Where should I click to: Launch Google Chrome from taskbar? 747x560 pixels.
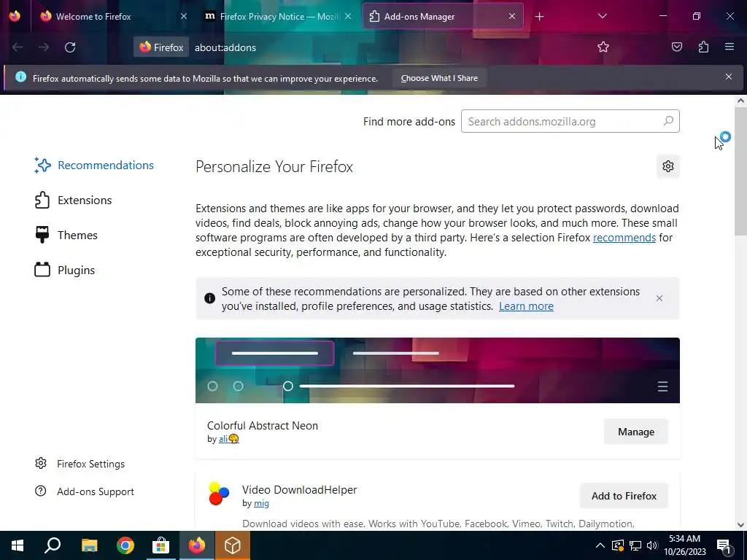tap(125, 545)
